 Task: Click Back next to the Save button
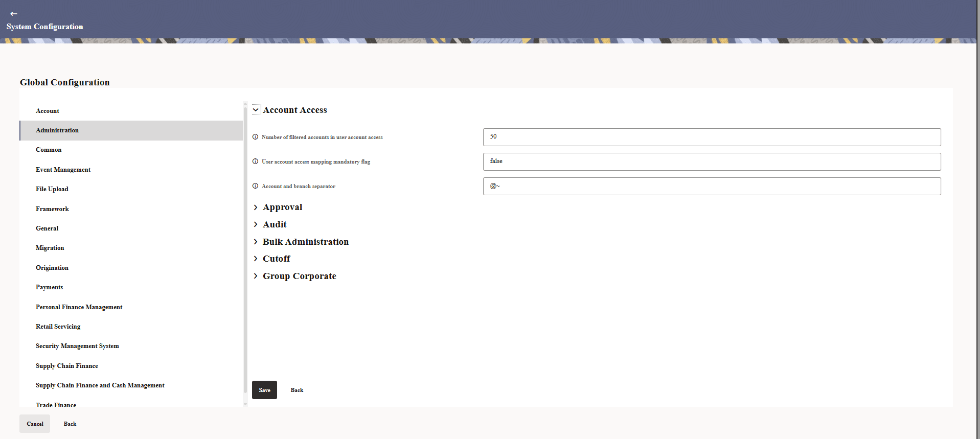click(x=297, y=390)
